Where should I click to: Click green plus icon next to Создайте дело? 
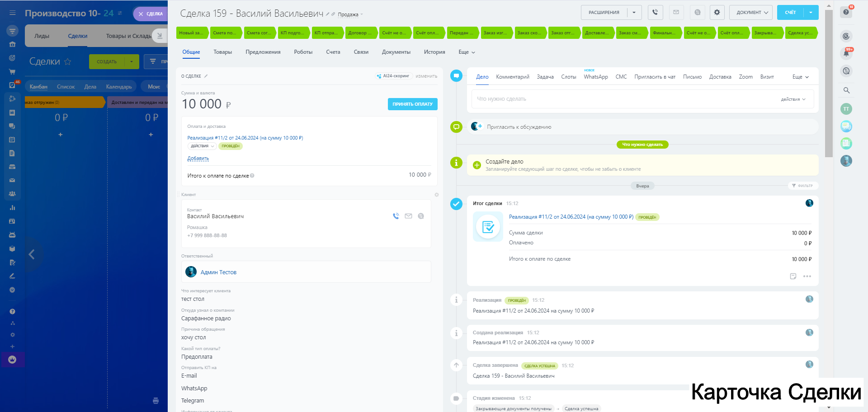pos(476,165)
